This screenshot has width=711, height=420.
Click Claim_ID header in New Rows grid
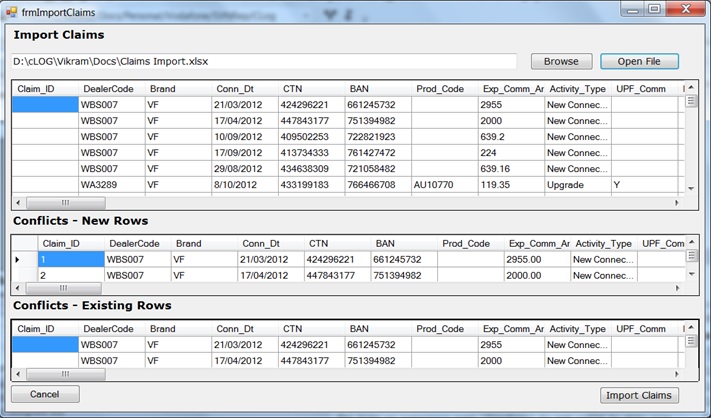point(71,244)
